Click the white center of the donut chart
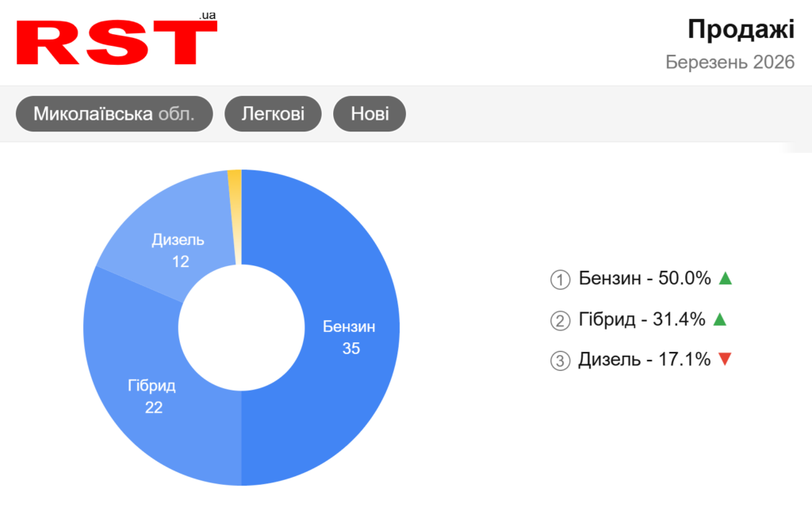This screenshot has height=511, width=812. [x=241, y=327]
